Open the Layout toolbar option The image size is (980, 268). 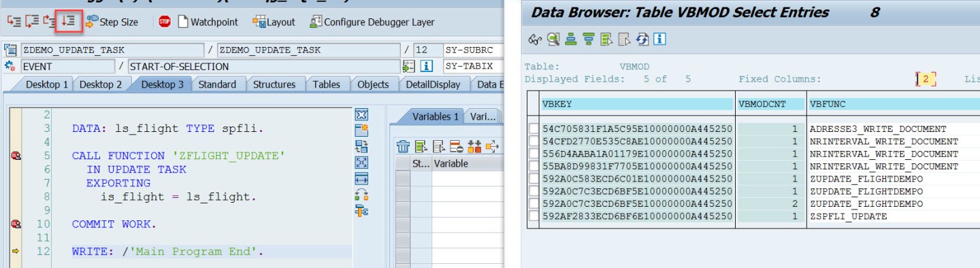click(x=274, y=22)
